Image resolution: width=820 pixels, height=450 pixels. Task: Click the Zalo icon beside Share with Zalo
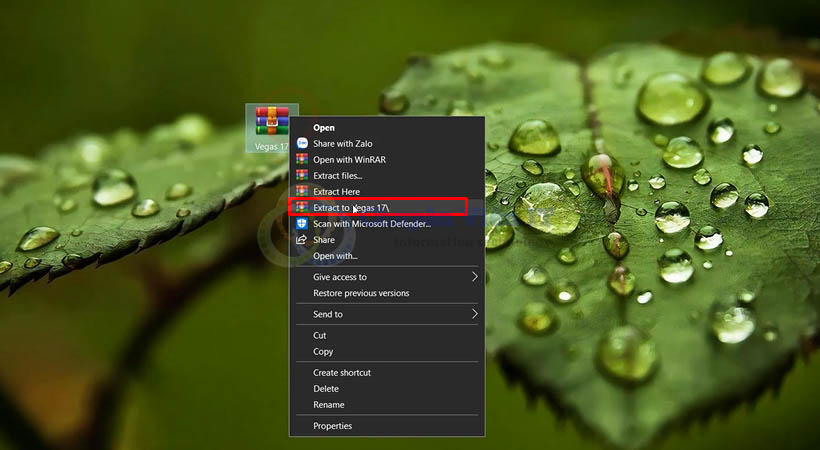point(302,144)
